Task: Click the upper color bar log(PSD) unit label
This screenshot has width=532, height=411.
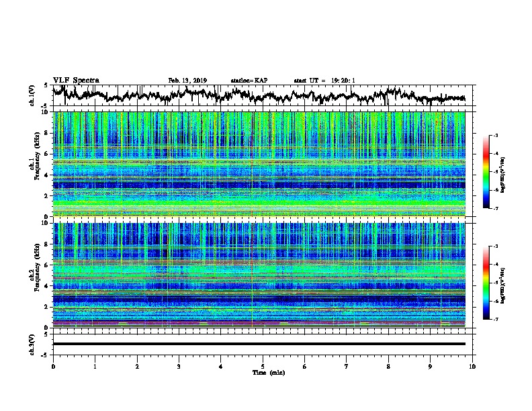Action: [x=503, y=175]
